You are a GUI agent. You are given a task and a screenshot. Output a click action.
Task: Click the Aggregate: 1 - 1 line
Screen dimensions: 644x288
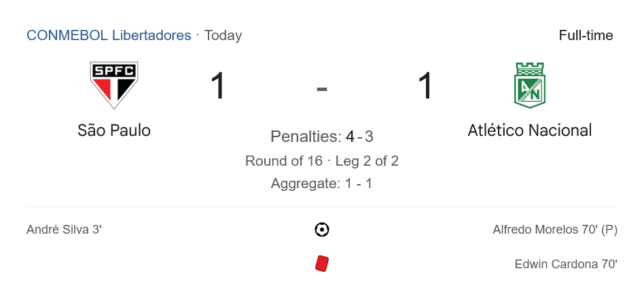tap(322, 183)
